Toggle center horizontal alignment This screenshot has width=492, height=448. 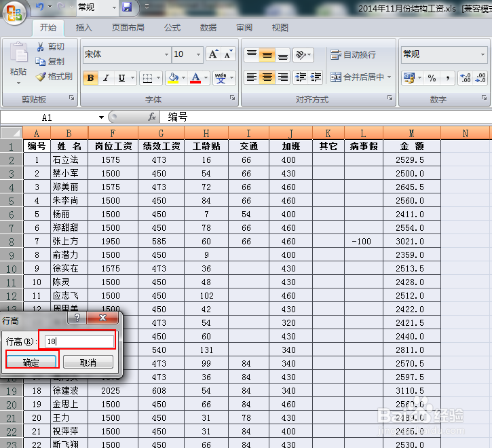[x=267, y=77]
